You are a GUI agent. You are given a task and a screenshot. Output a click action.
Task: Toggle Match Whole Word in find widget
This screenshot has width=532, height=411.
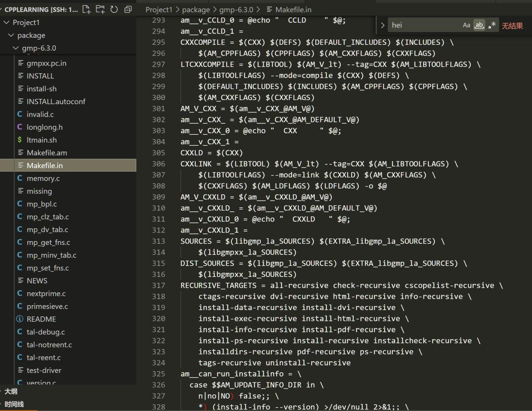tap(479, 25)
